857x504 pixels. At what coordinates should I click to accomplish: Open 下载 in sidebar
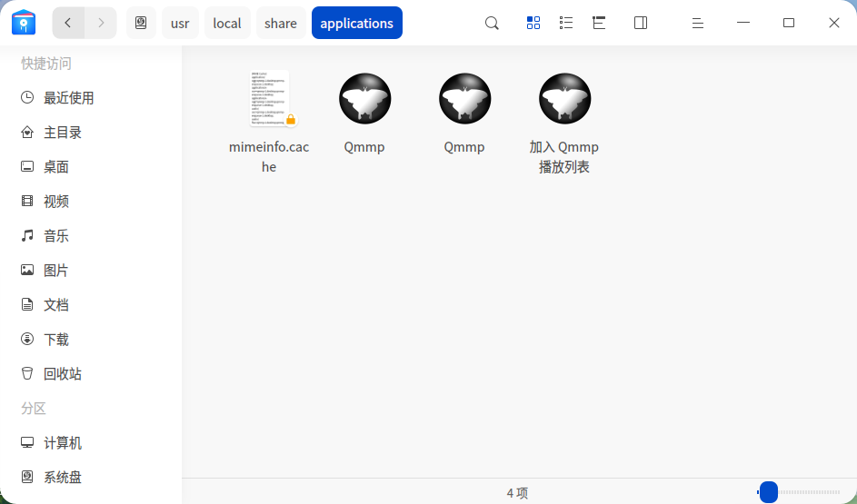[91, 339]
